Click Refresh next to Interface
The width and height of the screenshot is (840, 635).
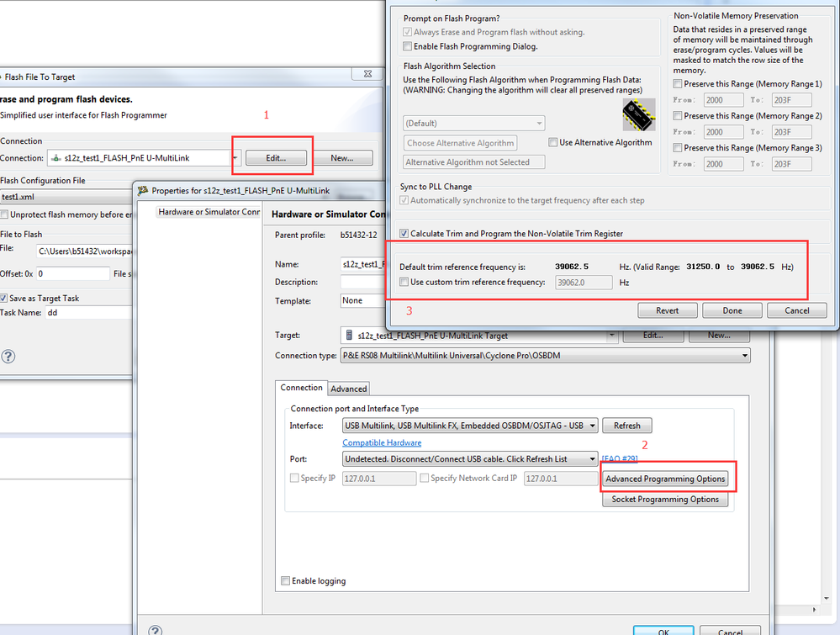tap(626, 426)
